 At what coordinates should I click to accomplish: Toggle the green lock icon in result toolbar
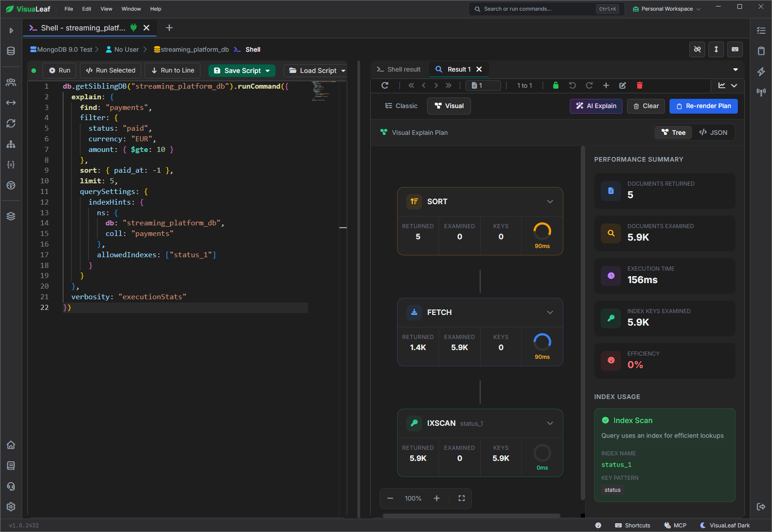coord(556,85)
